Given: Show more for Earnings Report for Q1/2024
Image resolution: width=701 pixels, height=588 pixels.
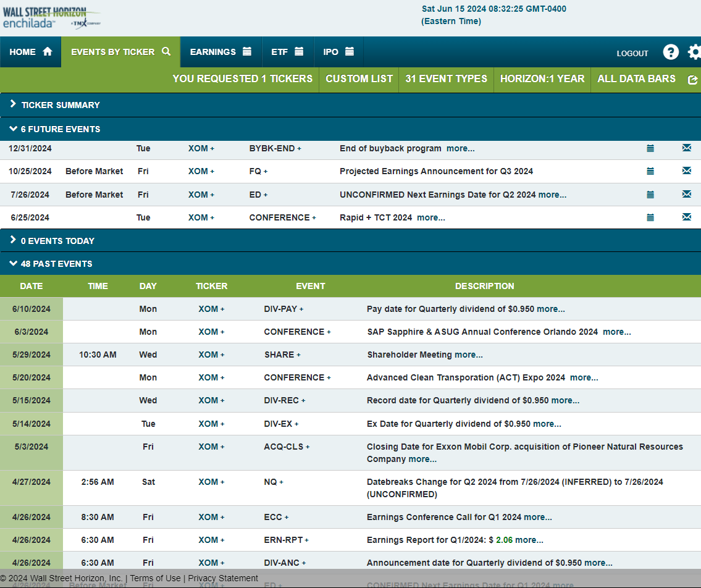Looking at the screenshot, I should point(529,540).
